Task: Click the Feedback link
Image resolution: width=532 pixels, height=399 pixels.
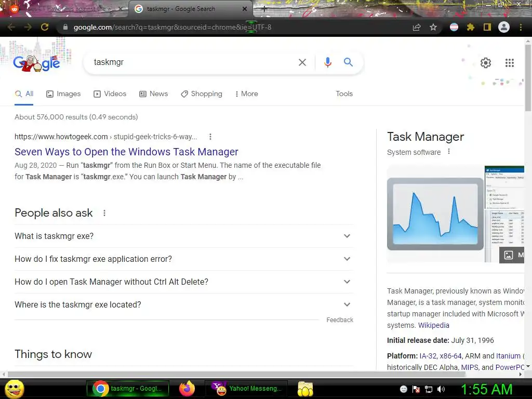Action: [x=340, y=320]
